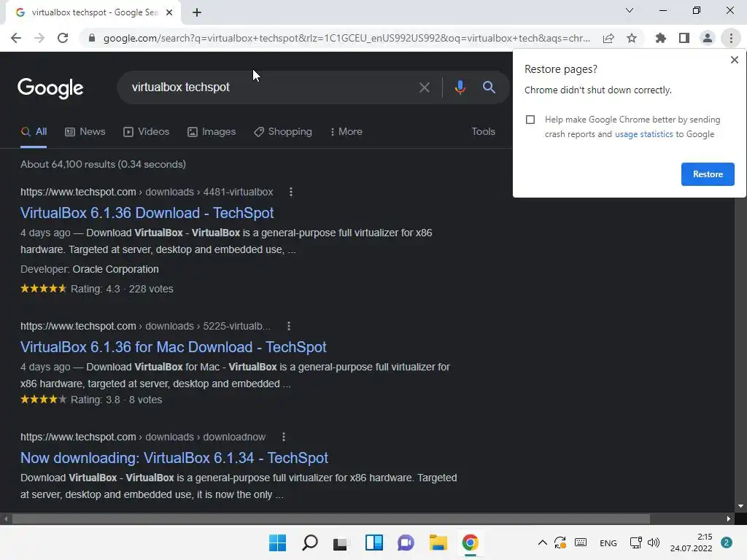747x560 pixels.
Task: Open the sync update tray icon
Action: click(560, 542)
